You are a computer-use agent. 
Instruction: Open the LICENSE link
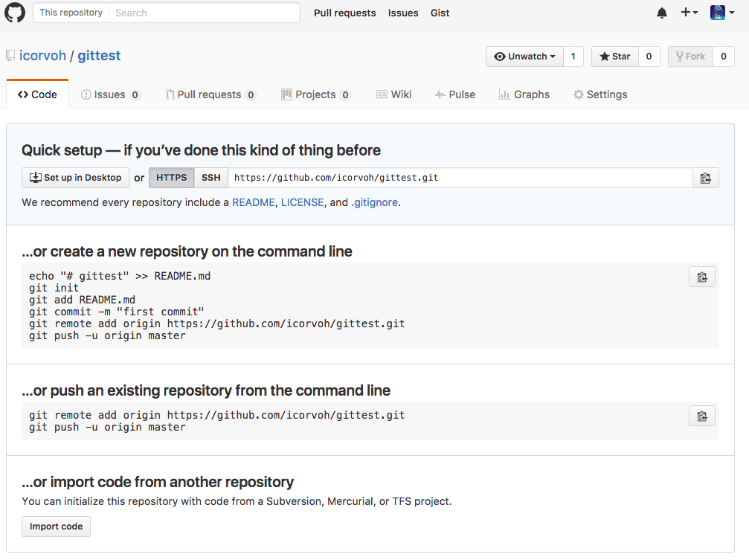(x=303, y=202)
